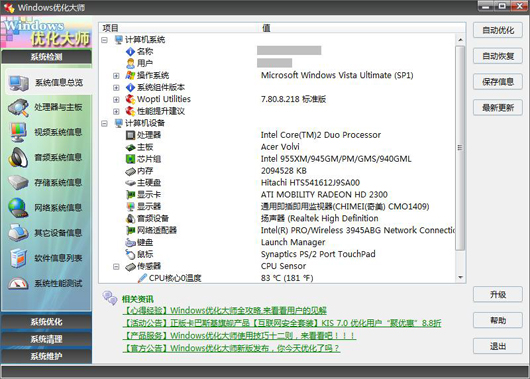Click the 显示器 monitor icon
Viewport: 530px width, 379px height.
[x=130, y=207]
